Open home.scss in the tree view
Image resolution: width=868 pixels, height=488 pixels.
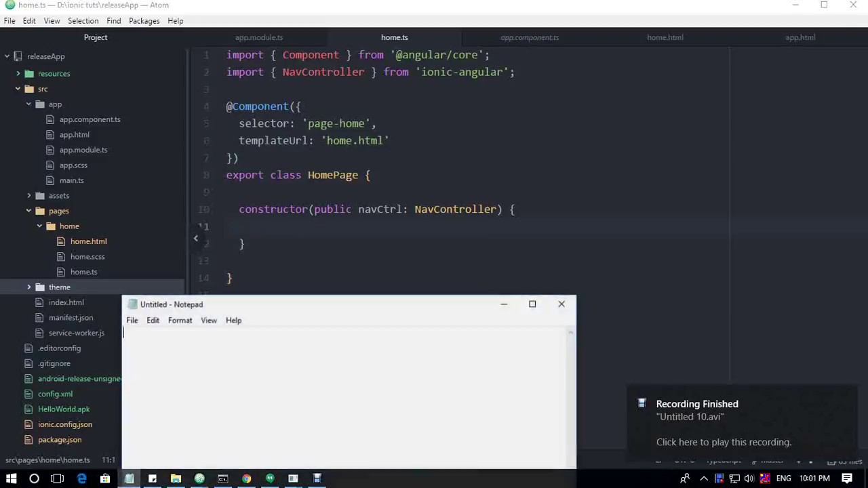[87, 257]
